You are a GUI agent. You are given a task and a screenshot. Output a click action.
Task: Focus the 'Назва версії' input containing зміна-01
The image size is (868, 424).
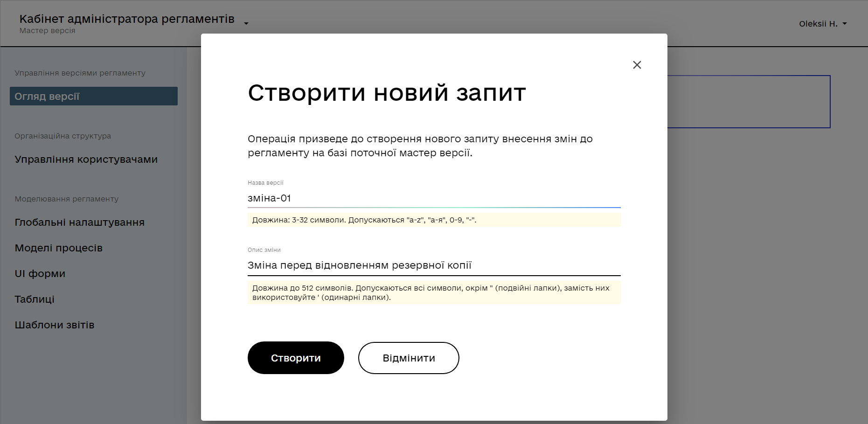[434, 198]
